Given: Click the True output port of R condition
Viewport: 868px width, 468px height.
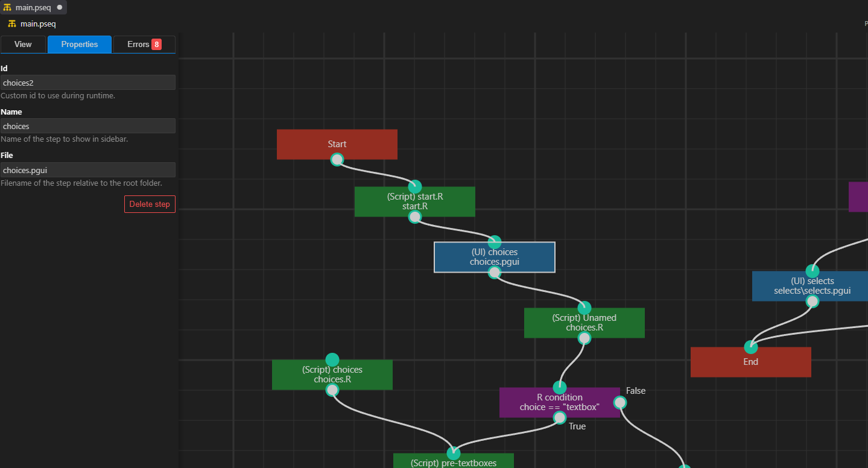Looking at the screenshot, I should (x=560, y=417).
